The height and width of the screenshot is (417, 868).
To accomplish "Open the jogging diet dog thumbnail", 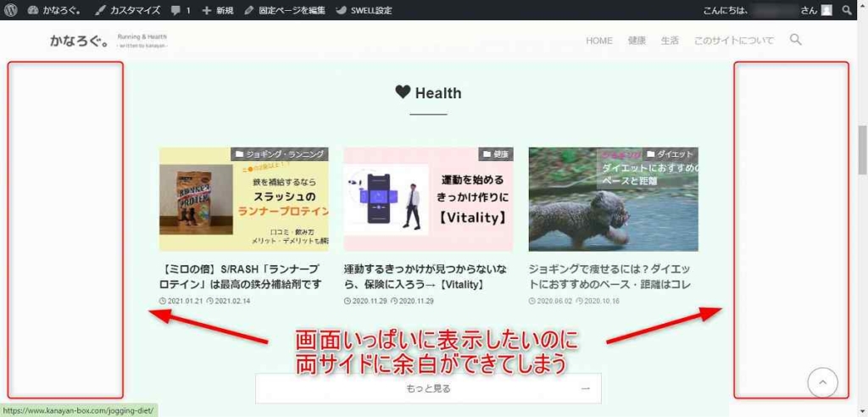I will pos(613,199).
